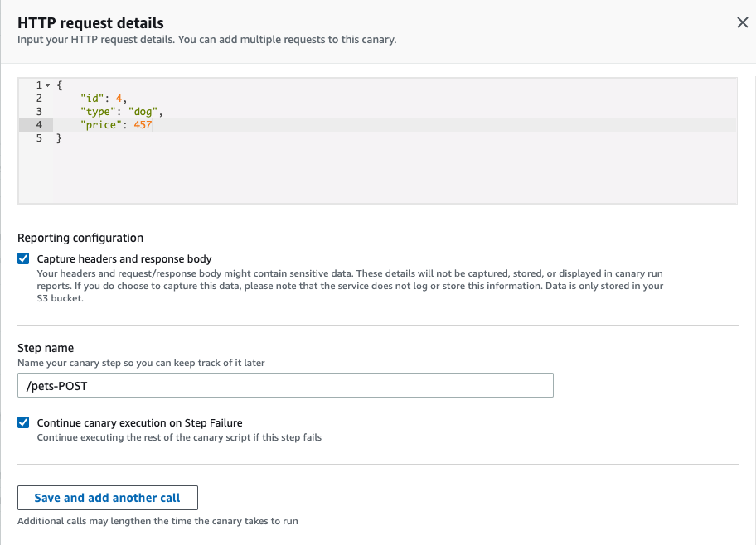Collapse the JSON object using line 1 fold arrow
The width and height of the screenshot is (756, 545).
(47, 84)
